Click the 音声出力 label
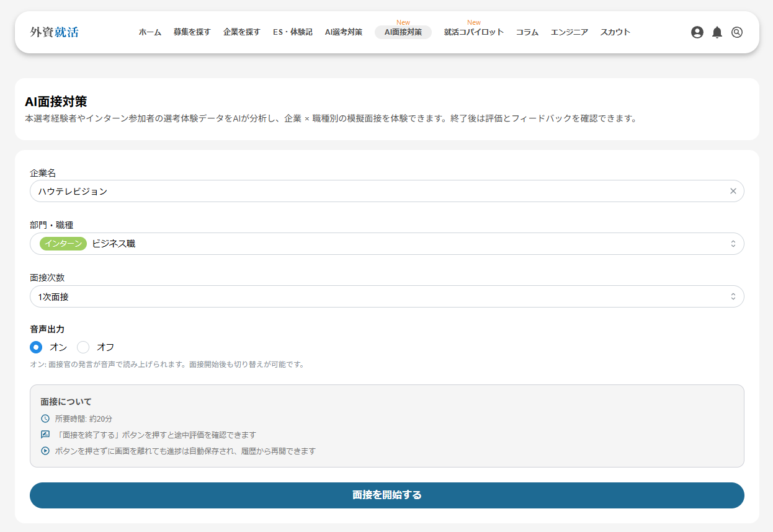 [x=47, y=329]
